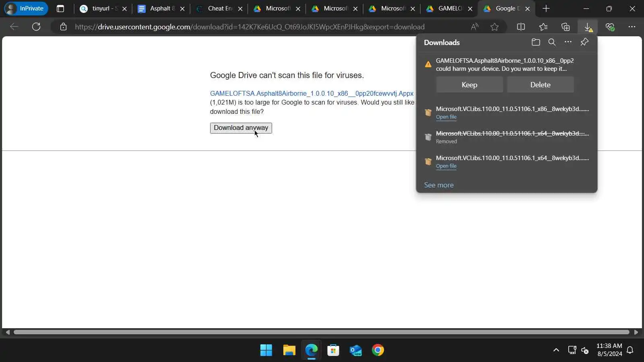The image size is (644, 362).
Task: Open downloads folder from Downloads panel
Action: pos(536,42)
